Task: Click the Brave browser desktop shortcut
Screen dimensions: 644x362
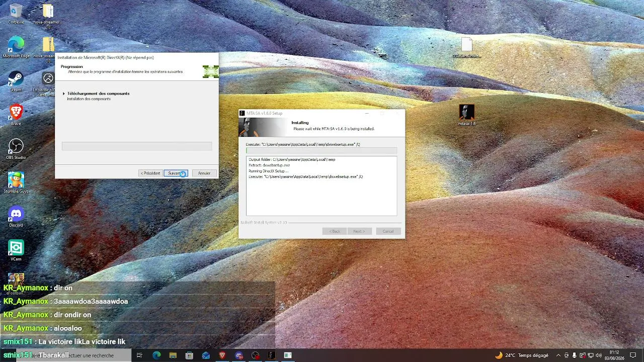Action: click(16, 115)
